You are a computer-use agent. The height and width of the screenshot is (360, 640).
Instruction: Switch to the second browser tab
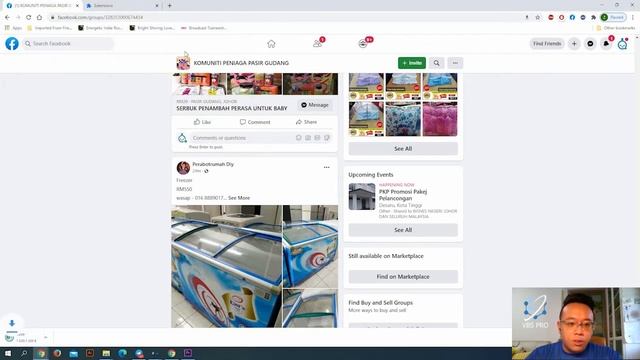[x=122, y=6]
